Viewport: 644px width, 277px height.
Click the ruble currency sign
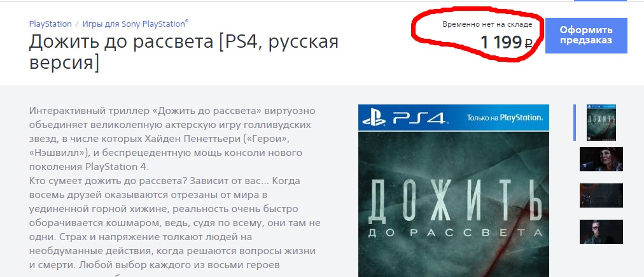529,43
